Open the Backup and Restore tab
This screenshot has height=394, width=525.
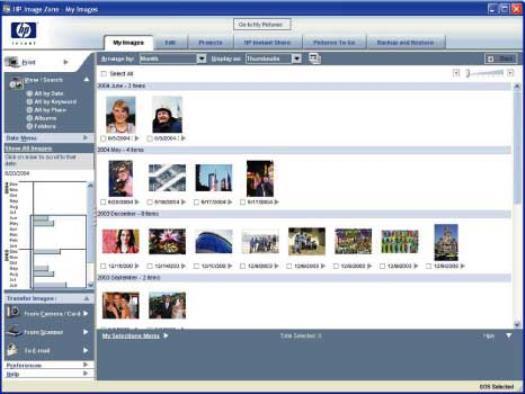tap(405, 43)
